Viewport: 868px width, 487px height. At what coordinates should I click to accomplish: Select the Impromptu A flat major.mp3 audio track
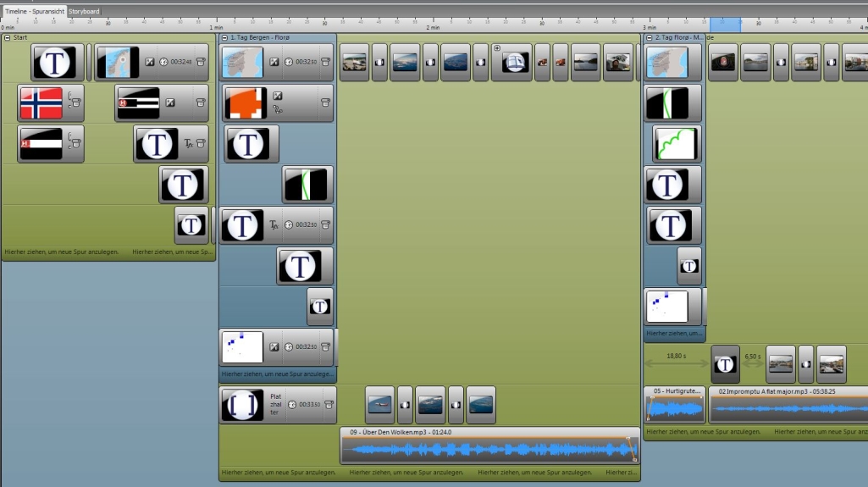788,407
